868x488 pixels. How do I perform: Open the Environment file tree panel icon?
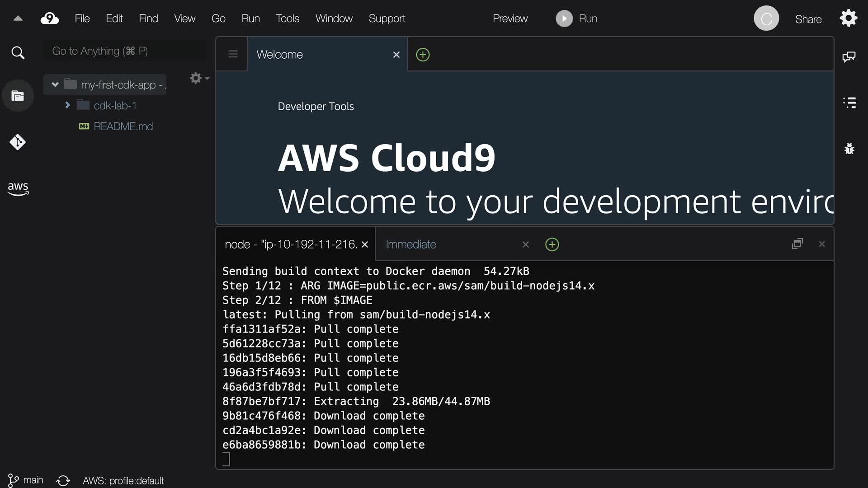[x=18, y=96]
